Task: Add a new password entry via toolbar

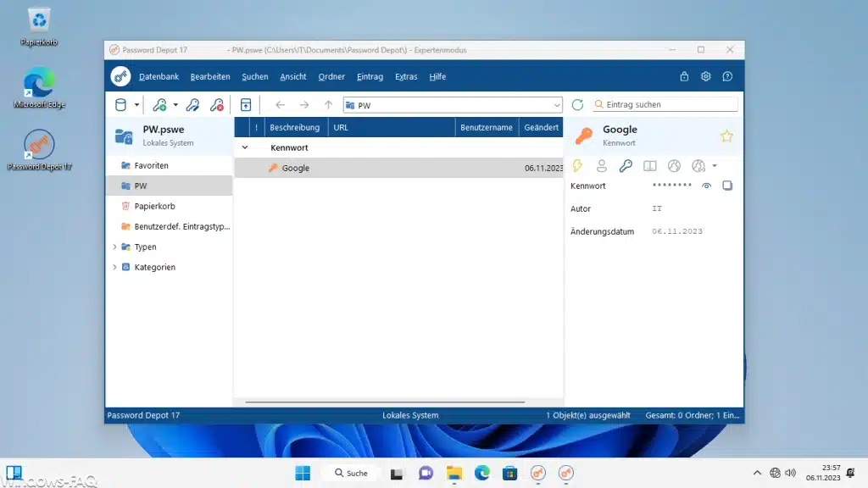Action: click(x=160, y=104)
